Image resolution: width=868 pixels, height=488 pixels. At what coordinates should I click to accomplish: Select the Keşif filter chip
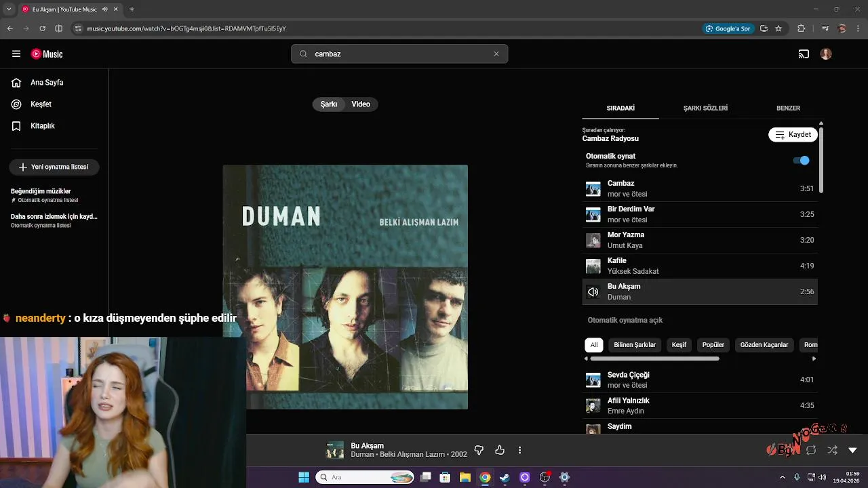[x=679, y=345]
